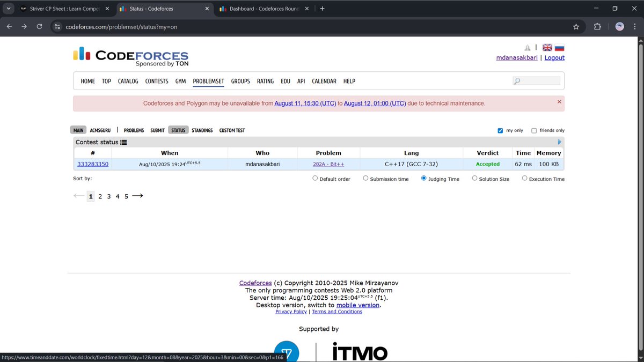Open the GYM menu item
The width and height of the screenshot is (644, 362).
(180, 81)
